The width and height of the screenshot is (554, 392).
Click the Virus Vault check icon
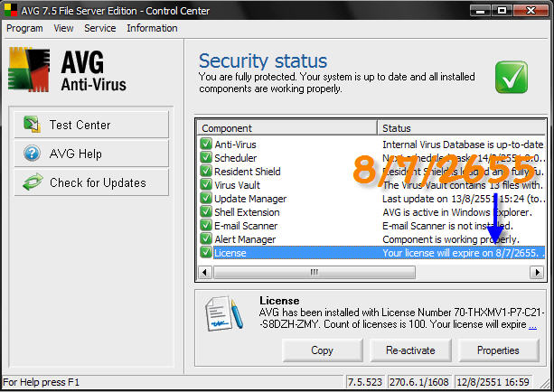click(x=206, y=184)
